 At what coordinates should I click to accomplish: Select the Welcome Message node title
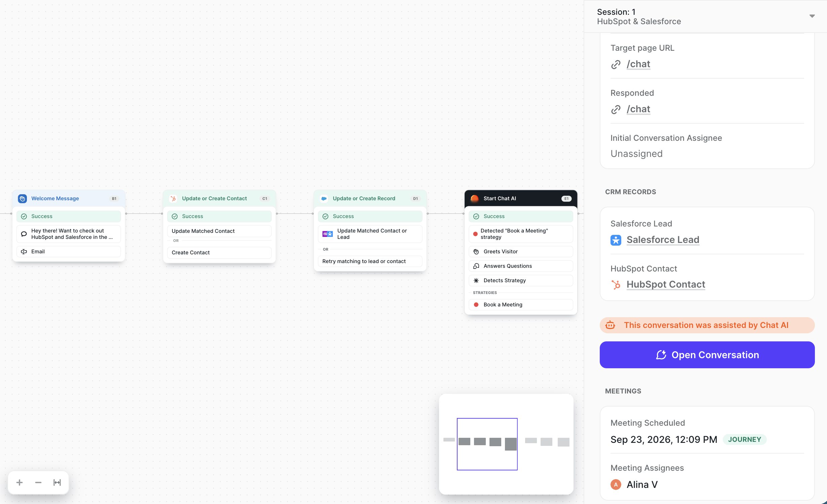(55, 199)
